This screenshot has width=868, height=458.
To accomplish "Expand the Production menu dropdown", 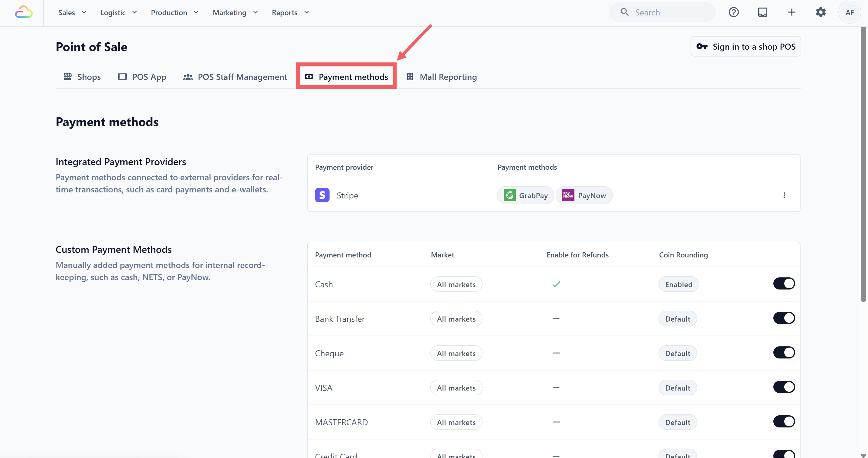I will pyautogui.click(x=174, y=12).
